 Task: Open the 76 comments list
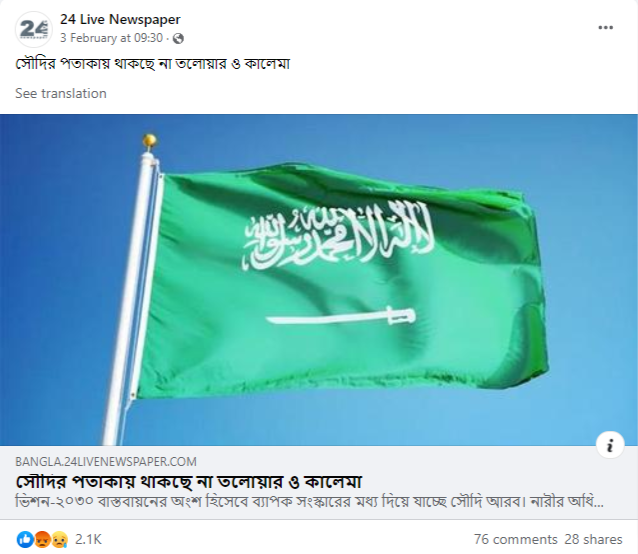(516, 539)
